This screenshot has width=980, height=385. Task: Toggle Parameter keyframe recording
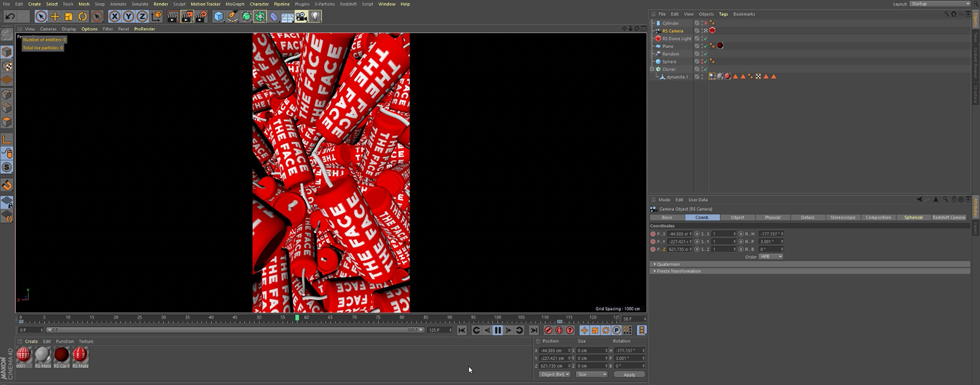[x=617, y=330]
